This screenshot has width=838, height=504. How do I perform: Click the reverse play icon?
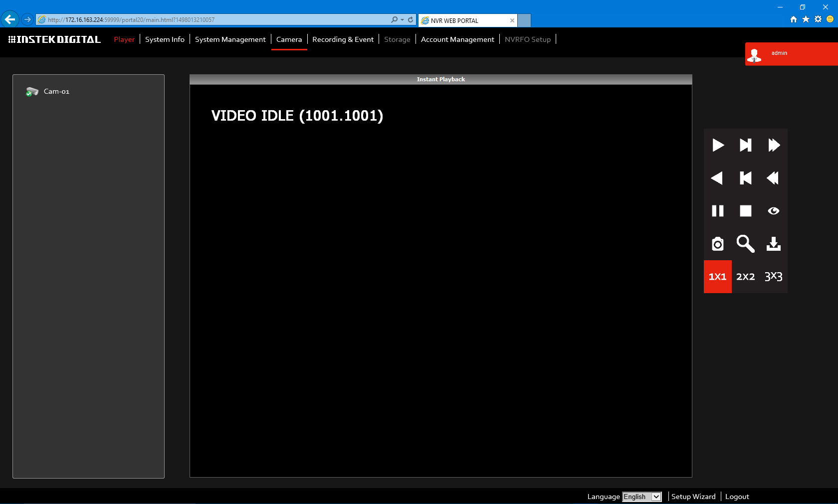(717, 178)
